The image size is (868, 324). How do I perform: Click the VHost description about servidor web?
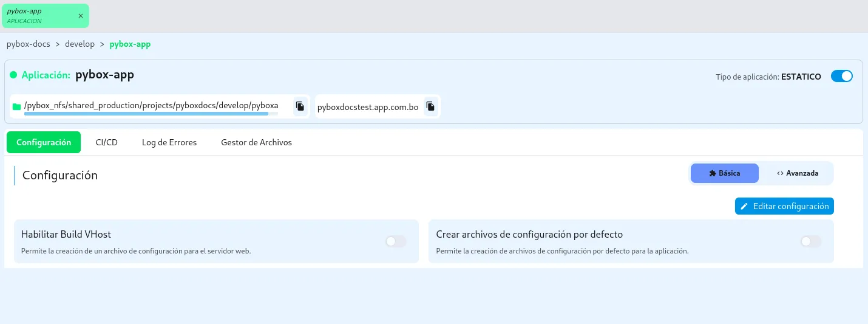[x=136, y=251]
